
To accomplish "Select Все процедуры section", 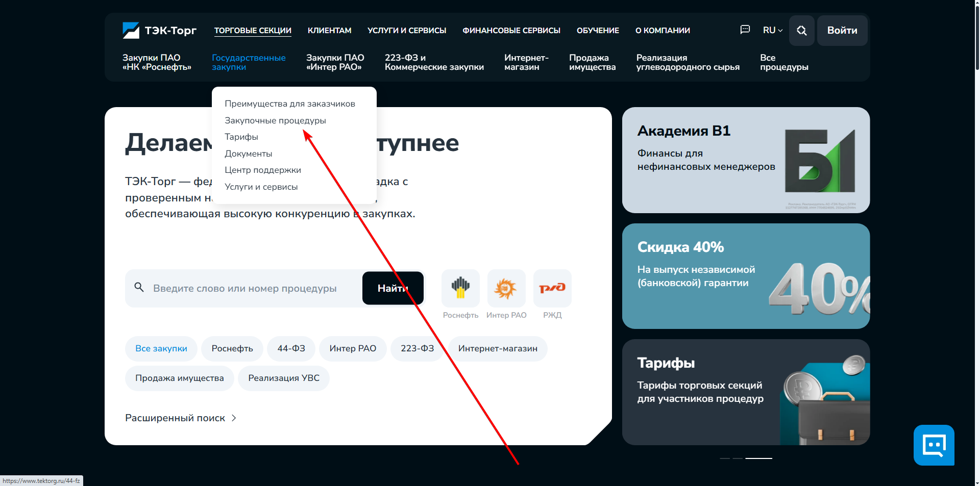I will [x=784, y=62].
